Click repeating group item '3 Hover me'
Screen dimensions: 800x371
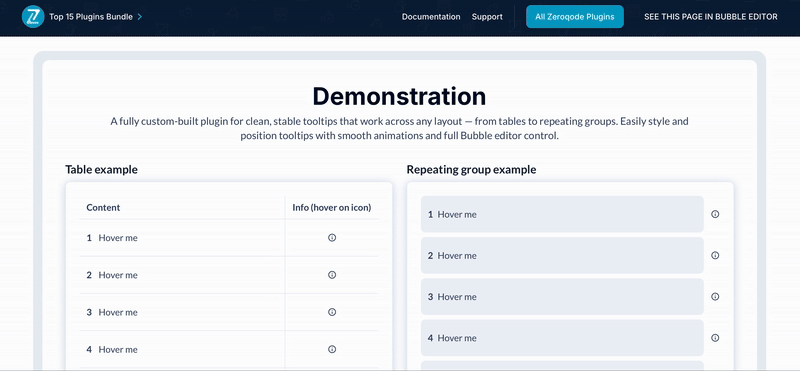tap(562, 297)
